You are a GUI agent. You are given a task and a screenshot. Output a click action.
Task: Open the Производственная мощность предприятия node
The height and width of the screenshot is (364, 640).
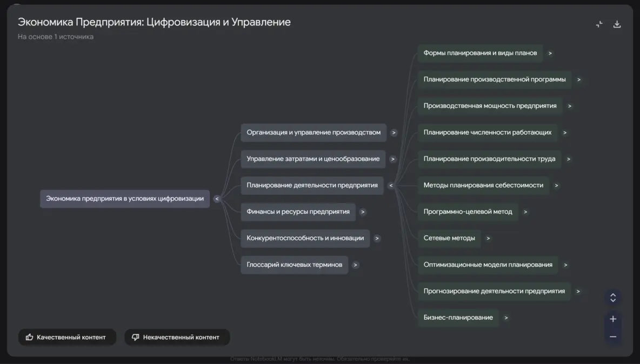pyautogui.click(x=490, y=106)
